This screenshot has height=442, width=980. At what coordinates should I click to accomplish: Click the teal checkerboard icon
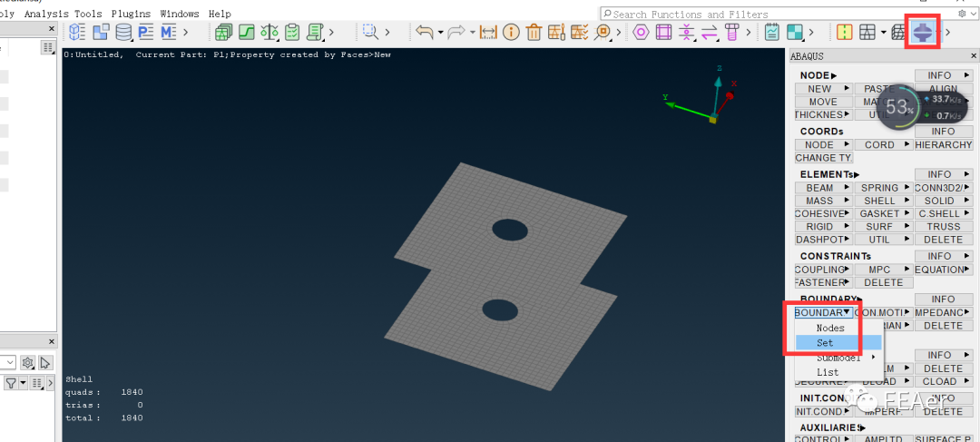tap(794, 32)
